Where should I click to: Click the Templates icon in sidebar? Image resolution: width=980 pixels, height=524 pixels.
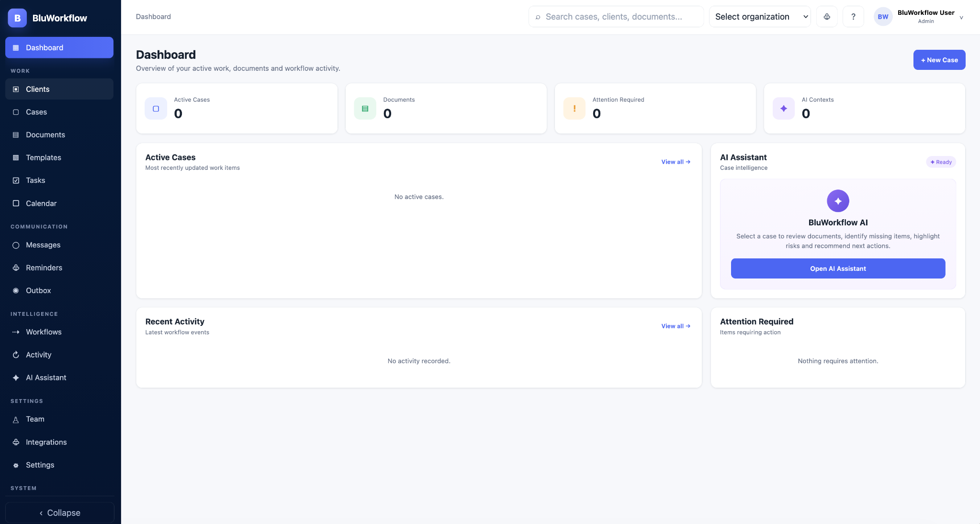16,158
